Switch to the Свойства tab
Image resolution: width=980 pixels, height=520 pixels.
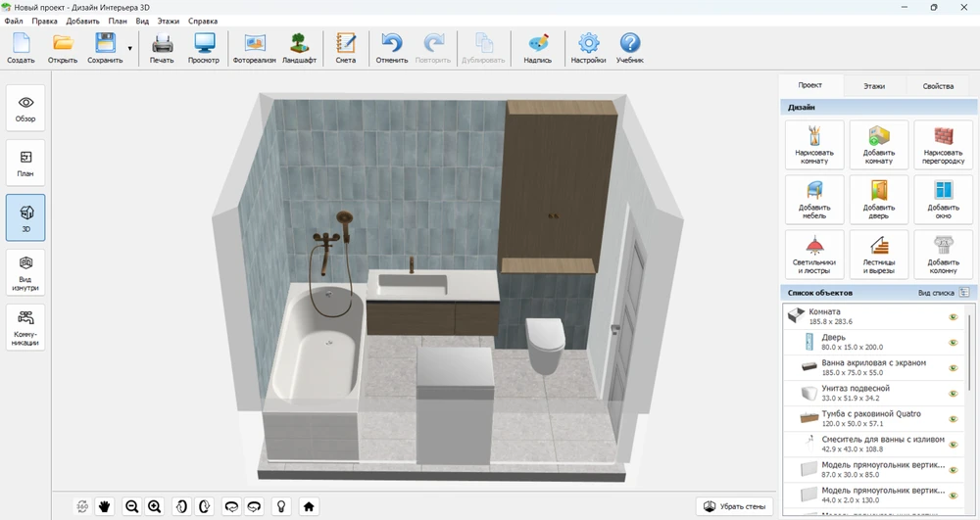click(937, 86)
